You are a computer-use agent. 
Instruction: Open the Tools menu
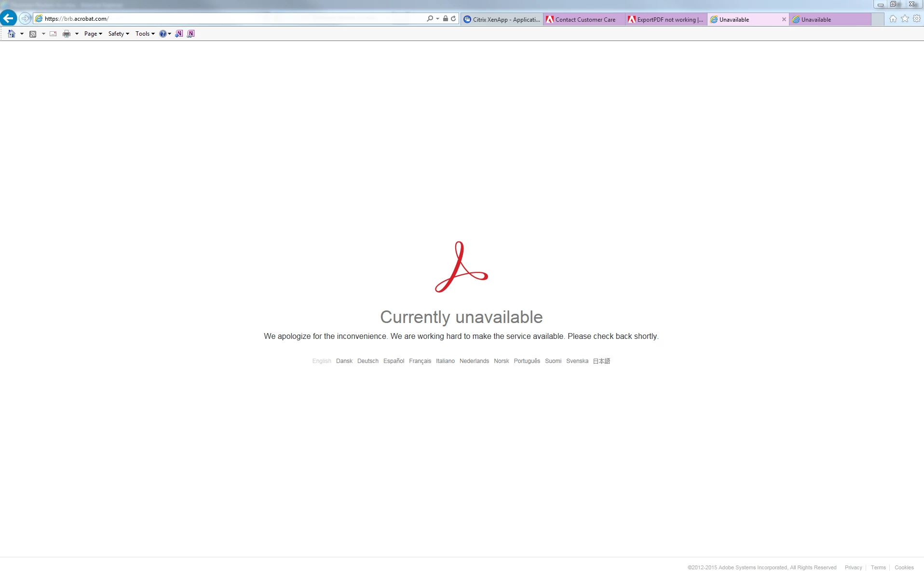[x=145, y=34]
